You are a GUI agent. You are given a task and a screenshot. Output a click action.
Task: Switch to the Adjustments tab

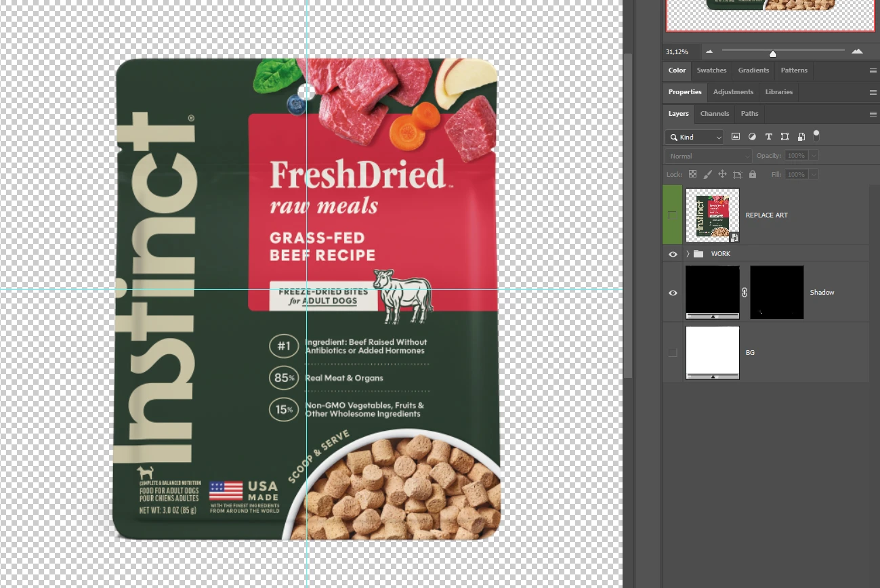coord(733,92)
